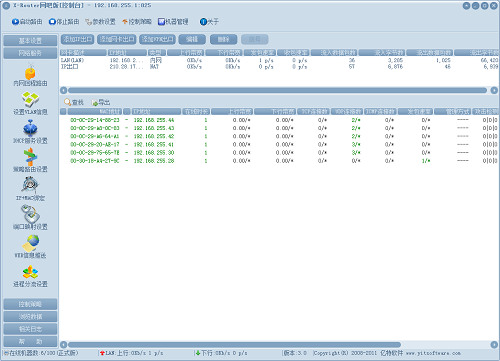Open the intranet remote routing antenna icon

tap(30, 71)
